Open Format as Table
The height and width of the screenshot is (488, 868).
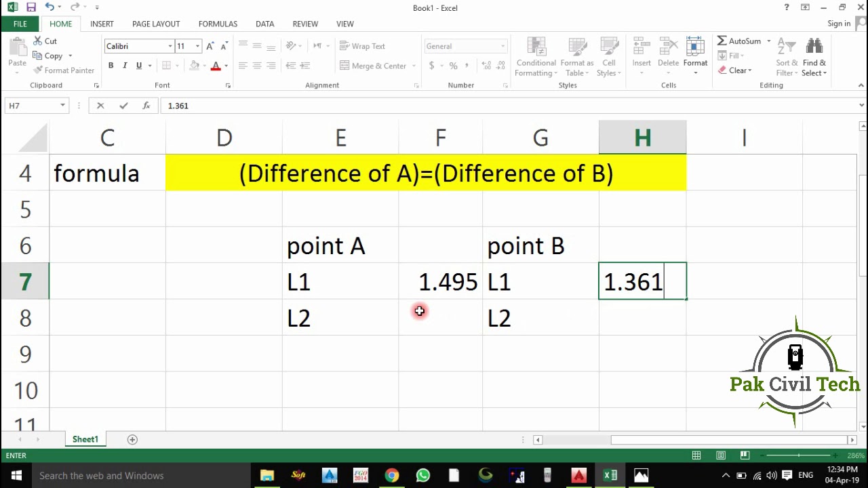pos(577,57)
